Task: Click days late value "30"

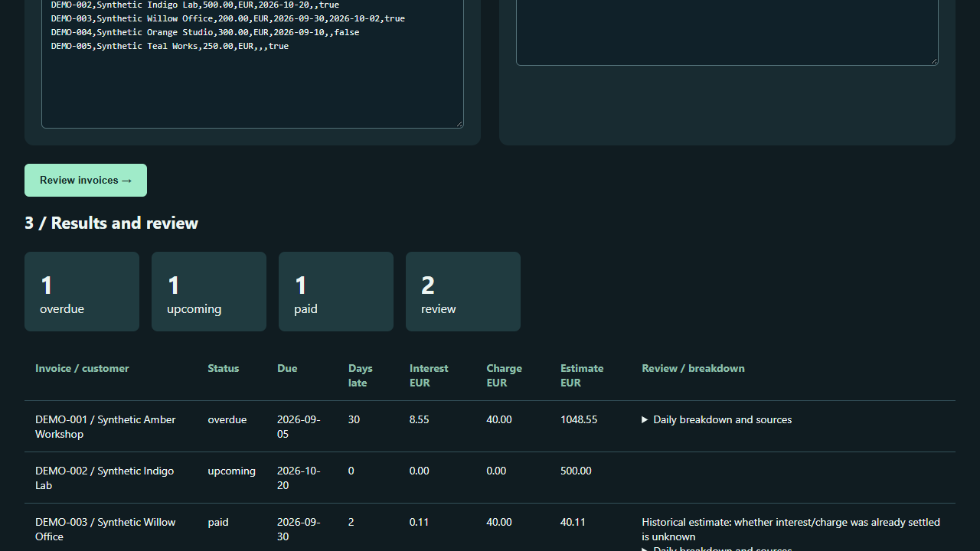Action: (x=354, y=419)
